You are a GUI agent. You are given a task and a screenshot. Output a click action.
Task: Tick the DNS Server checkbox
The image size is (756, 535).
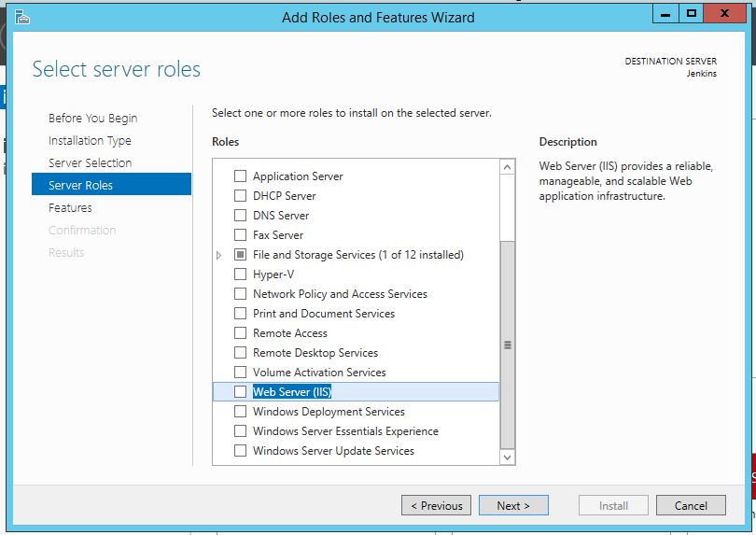(x=241, y=216)
